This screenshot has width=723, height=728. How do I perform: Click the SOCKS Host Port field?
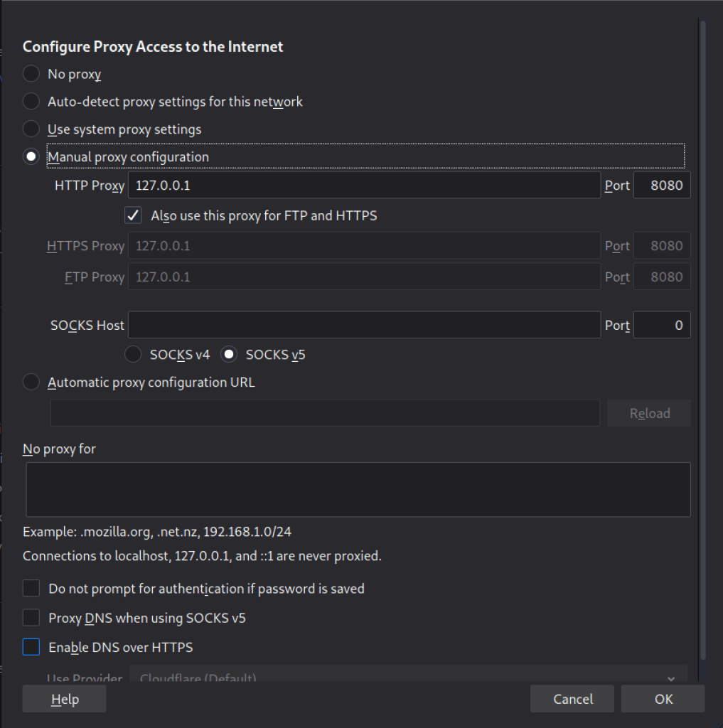[x=661, y=325]
